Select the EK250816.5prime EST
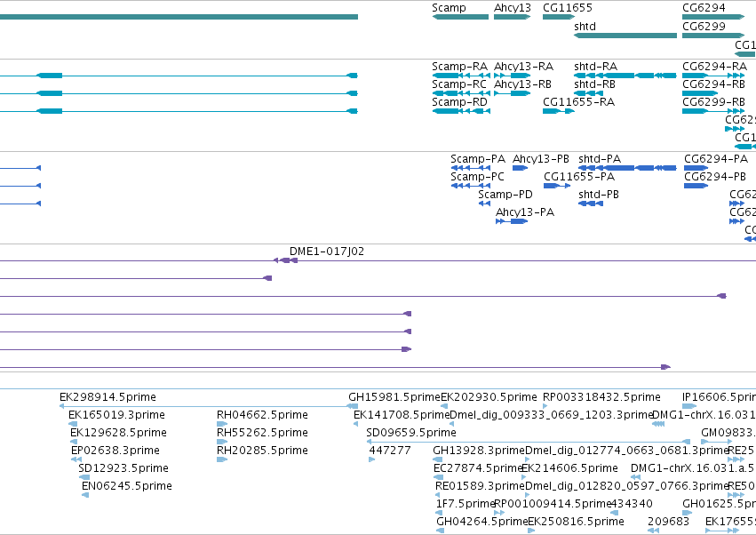Image resolution: width=756 pixels, height=535 pixels. [x=531, y=531]
